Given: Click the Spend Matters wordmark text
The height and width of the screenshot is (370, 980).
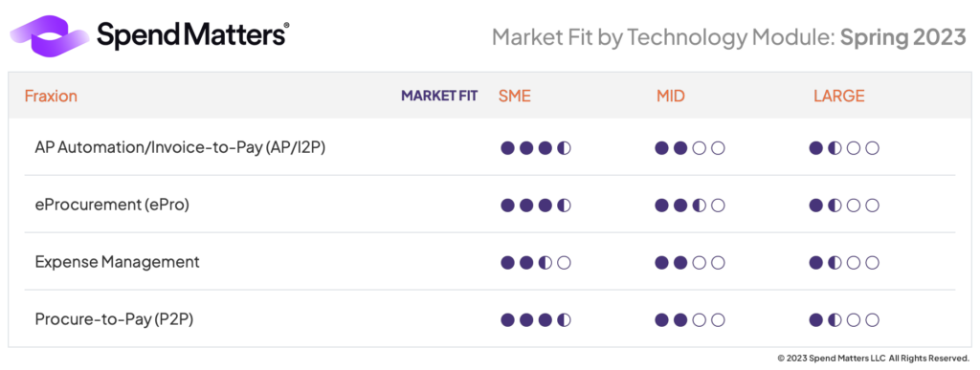Looking at the screenshot, I should tap(193, 34).
